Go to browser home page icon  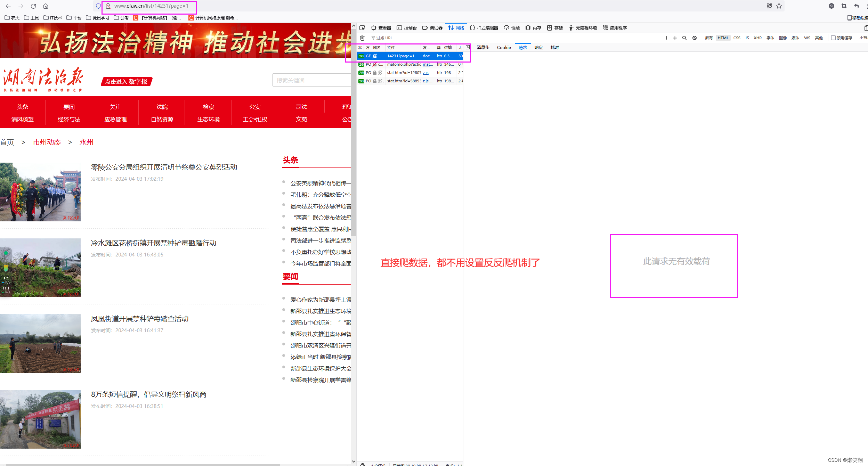(46, 6)
